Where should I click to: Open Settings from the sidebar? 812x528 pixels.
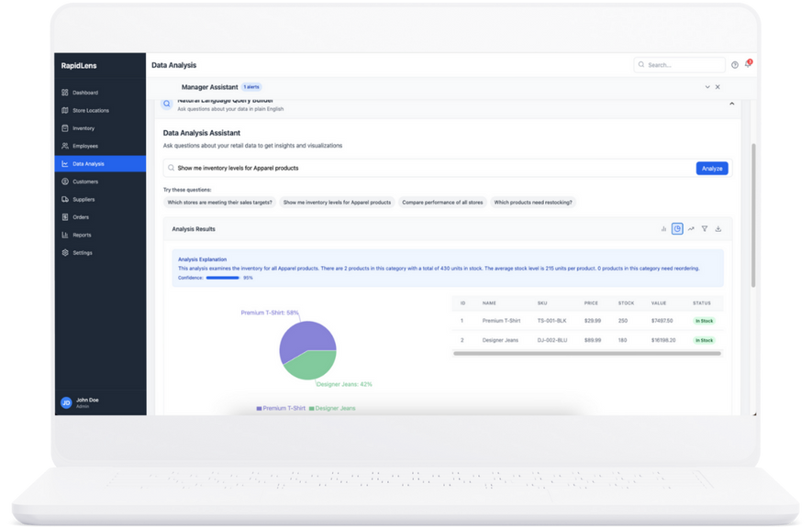[x=100, y=252]
